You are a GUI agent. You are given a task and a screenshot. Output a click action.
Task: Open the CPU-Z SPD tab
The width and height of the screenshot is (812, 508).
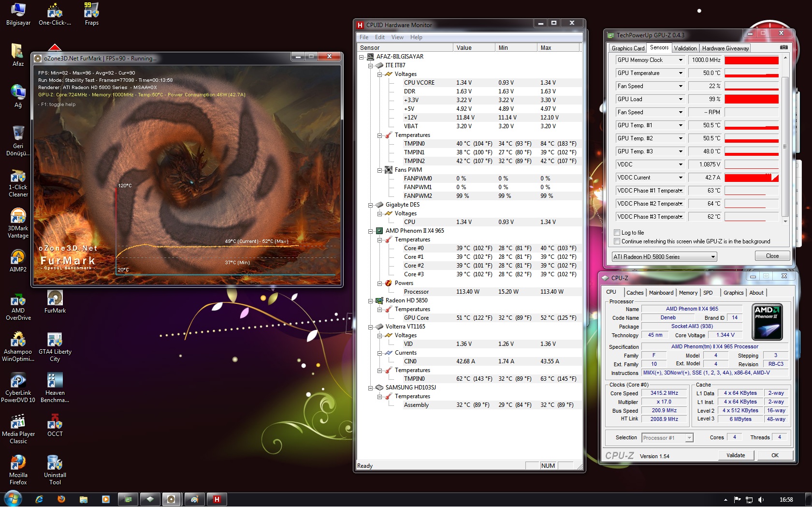(708, 293)
